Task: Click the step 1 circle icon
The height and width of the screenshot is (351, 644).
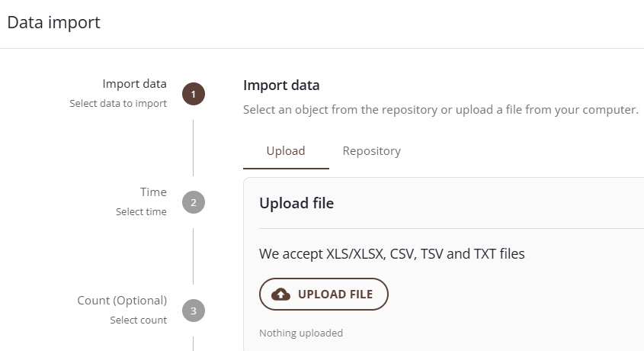Action: click(194, 94)
